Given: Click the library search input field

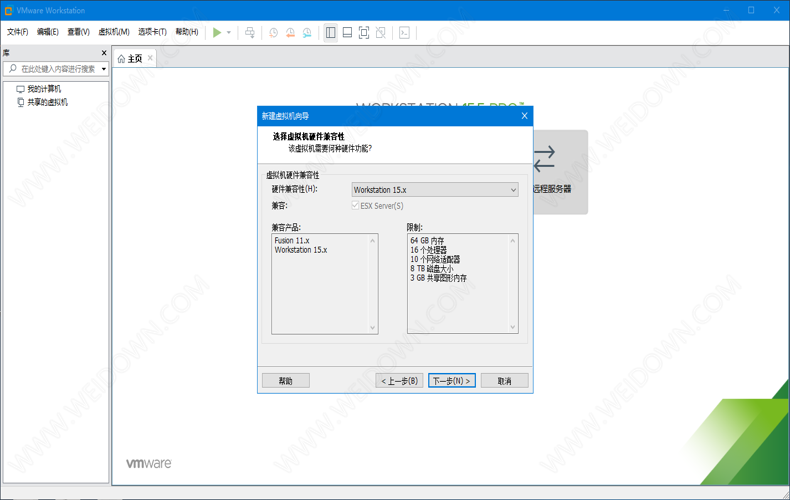Looking at the screenshot, I should [x=55, y=69].
